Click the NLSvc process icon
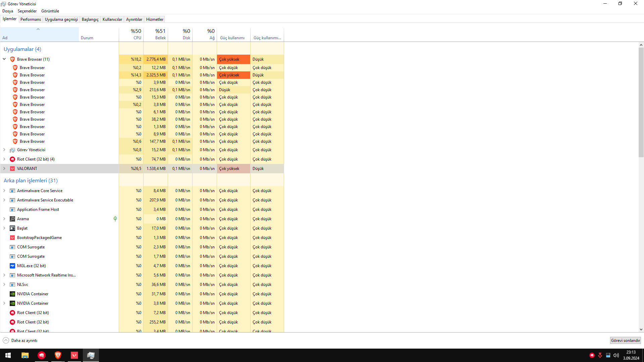This screenshot has height=362, width=644. pos(12,285)
